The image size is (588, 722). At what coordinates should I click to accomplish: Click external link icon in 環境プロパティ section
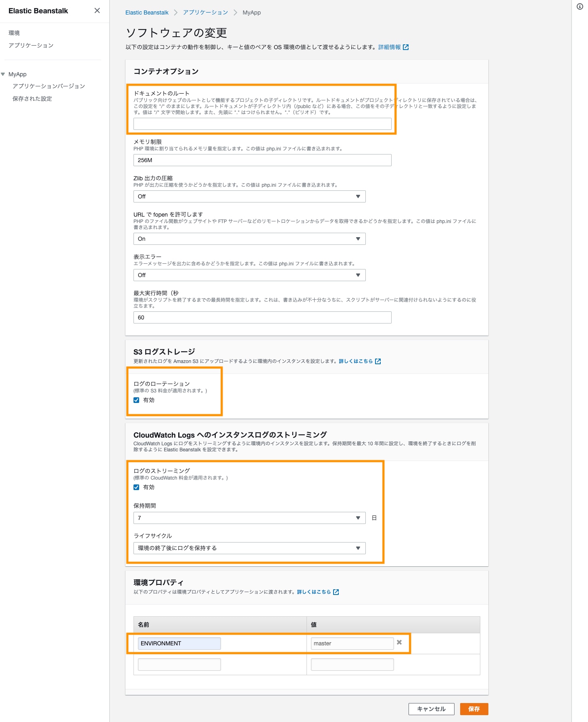[336, 592]
